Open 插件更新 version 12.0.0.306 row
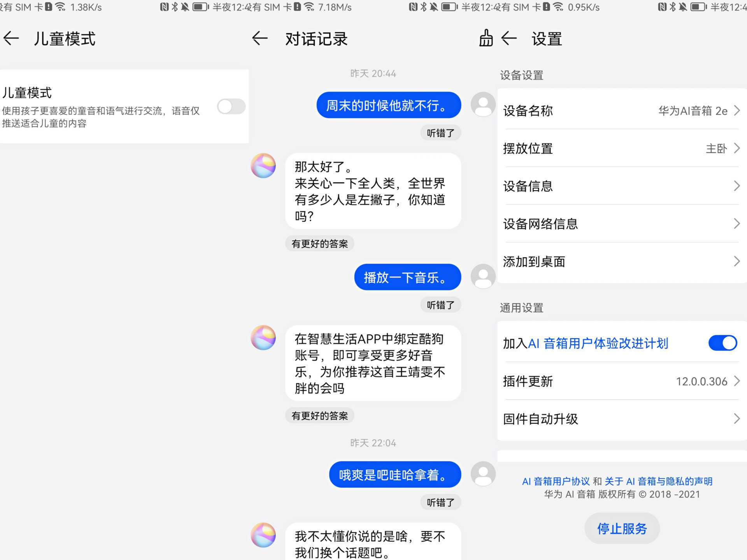Viewport: 747px width, 560px height. [x=622, y=381]
